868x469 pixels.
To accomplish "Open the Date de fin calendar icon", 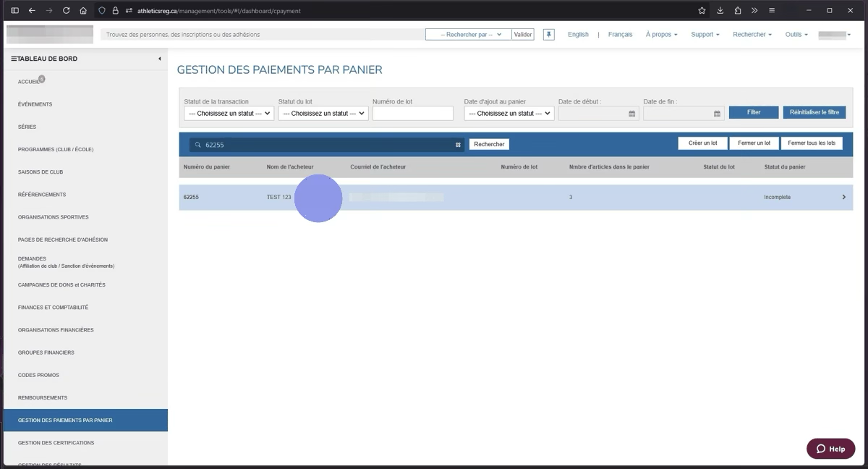I will tap(717, 114).
